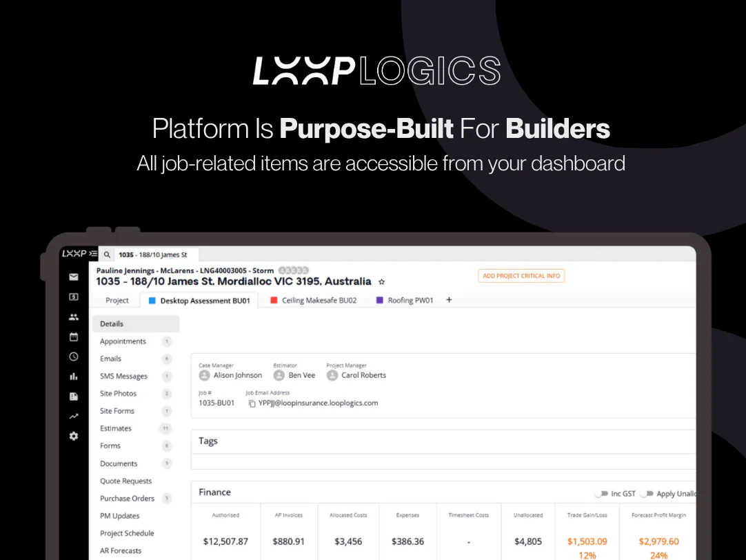Select the Project tab
Viewport: 746px width, 560px height.
tap(117, 300)
